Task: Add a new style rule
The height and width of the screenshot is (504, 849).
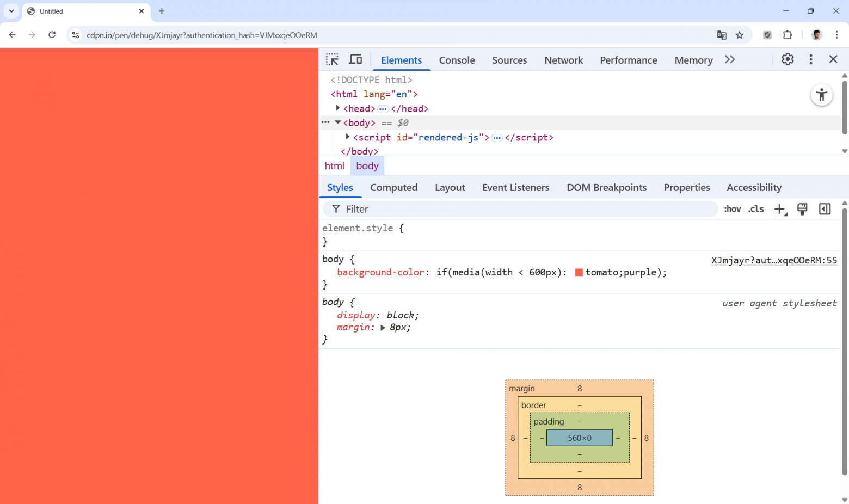Action: coord(780,209)
